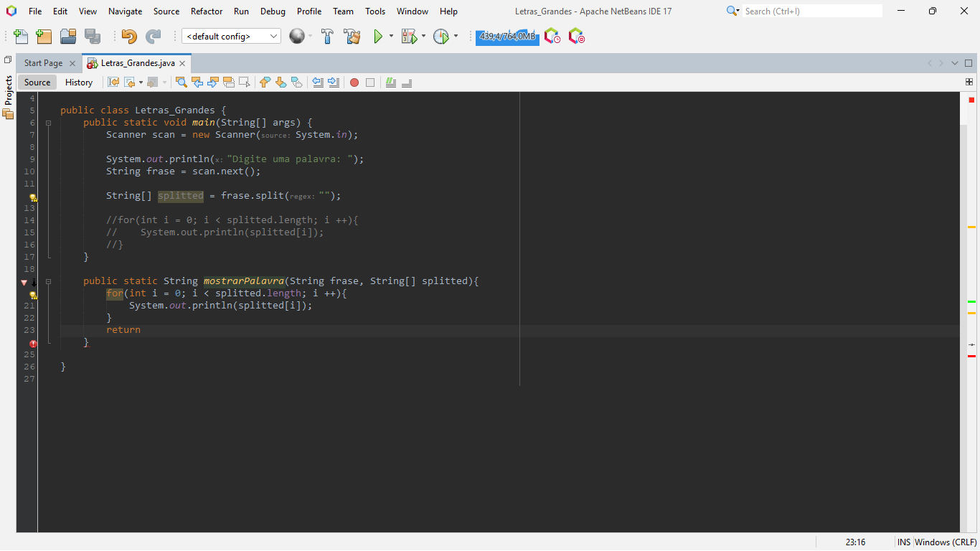Open the Tools menu

[x=375, y=11]
